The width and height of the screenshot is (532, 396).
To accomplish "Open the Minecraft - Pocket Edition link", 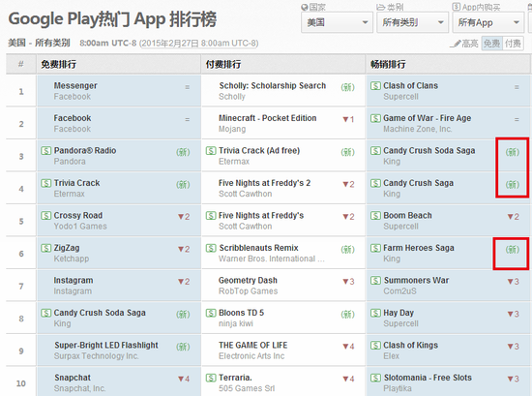I will point(267,118).
